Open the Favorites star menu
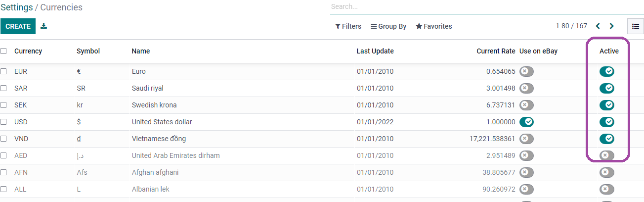This screenshot has height=202, width=644. tap(434, 26)
